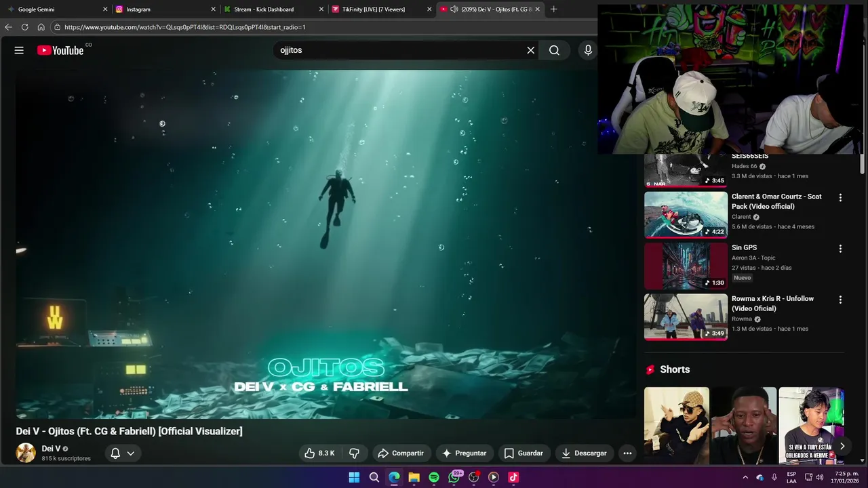
Task: Click the Compartir share button
Action: pos(401,453)
